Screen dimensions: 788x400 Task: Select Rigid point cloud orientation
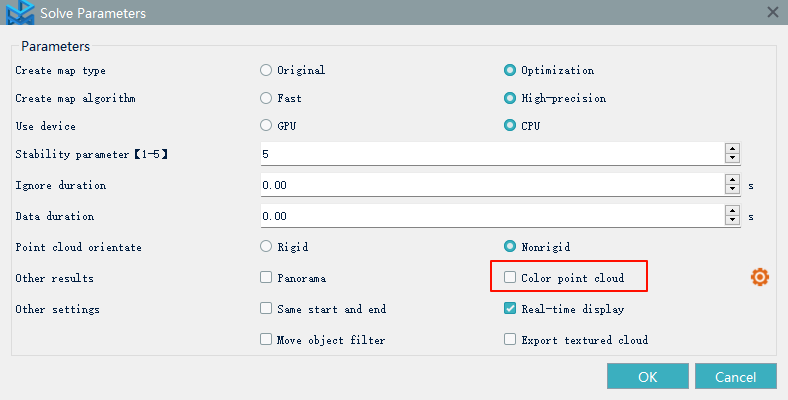[266, 247]
